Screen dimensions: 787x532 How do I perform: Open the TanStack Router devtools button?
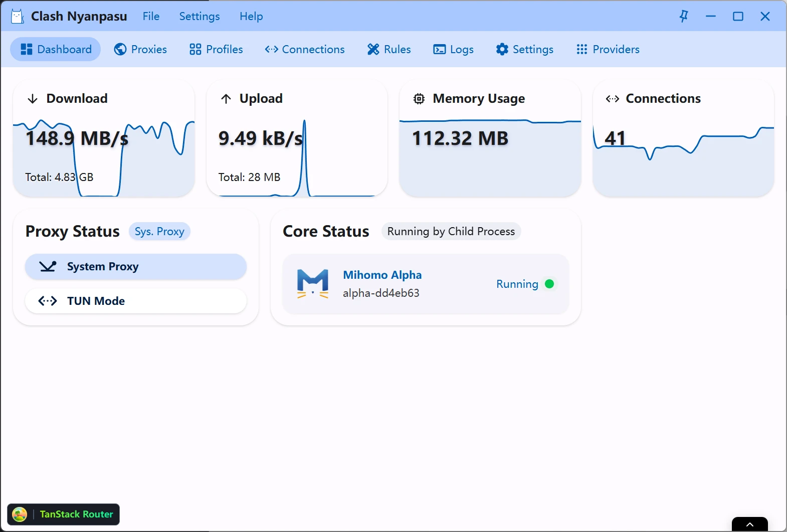point(64,514)
